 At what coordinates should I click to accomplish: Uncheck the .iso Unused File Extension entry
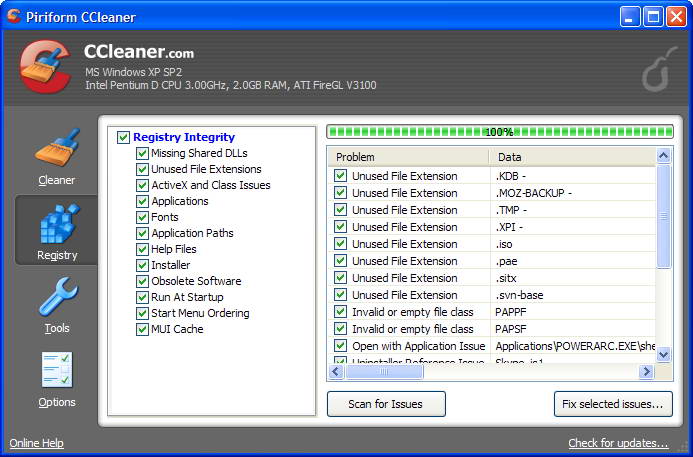click(340, 244)
